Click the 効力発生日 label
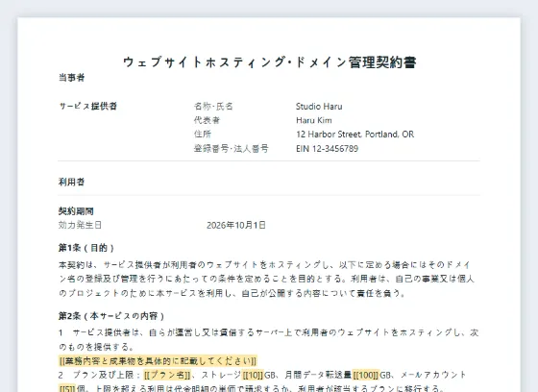538x392 pixels. [x=80, y=225]
